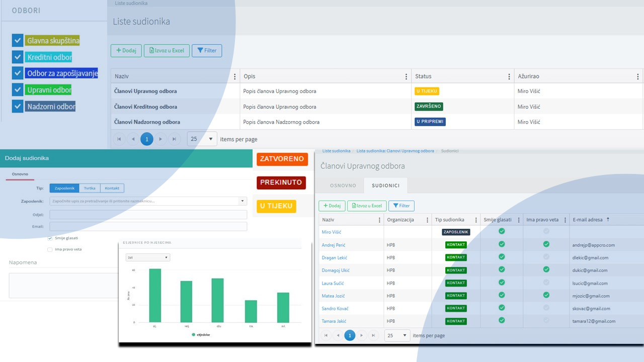This screenshot has height=362, width=644.
Task: Open the Smije glasati column menu icon
Action: (x=518, y=220)
